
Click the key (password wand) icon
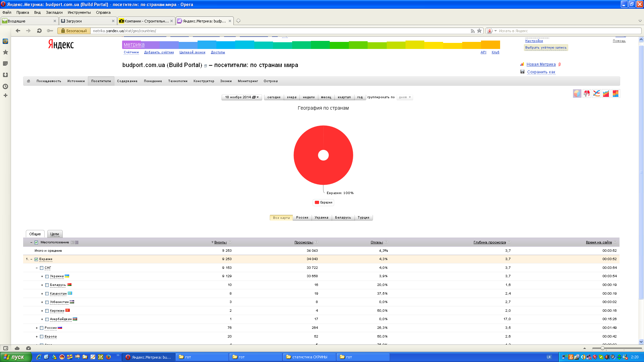pos(50,31)
